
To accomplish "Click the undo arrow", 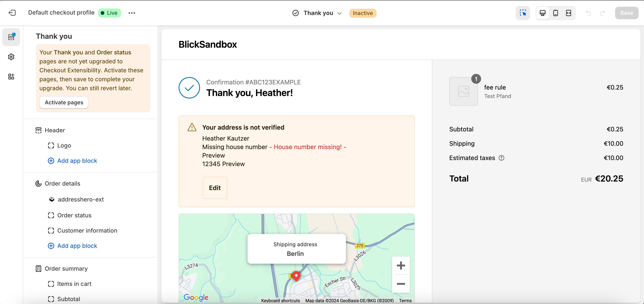I will 588,13.
